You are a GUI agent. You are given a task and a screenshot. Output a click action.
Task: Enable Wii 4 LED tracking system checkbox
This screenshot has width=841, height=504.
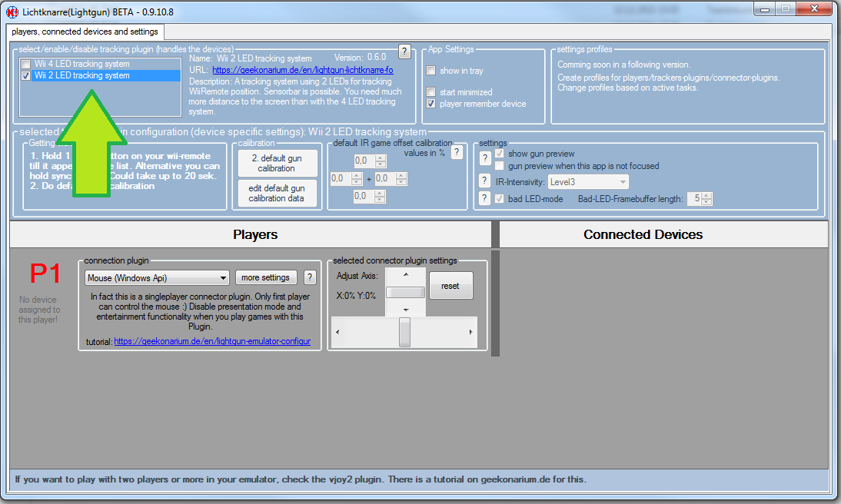pyautogui.click(x=25, y=64)
